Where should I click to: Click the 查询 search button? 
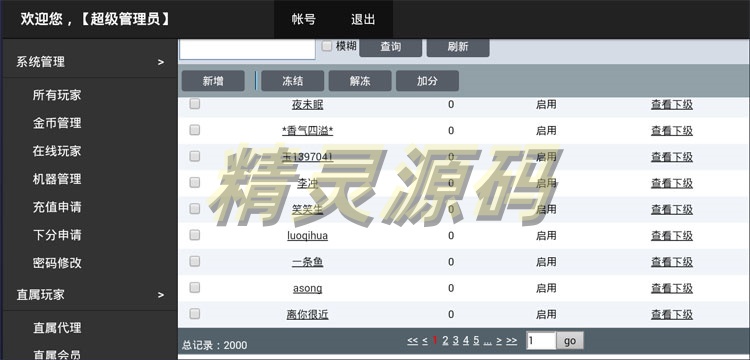[x=390, y=47]
